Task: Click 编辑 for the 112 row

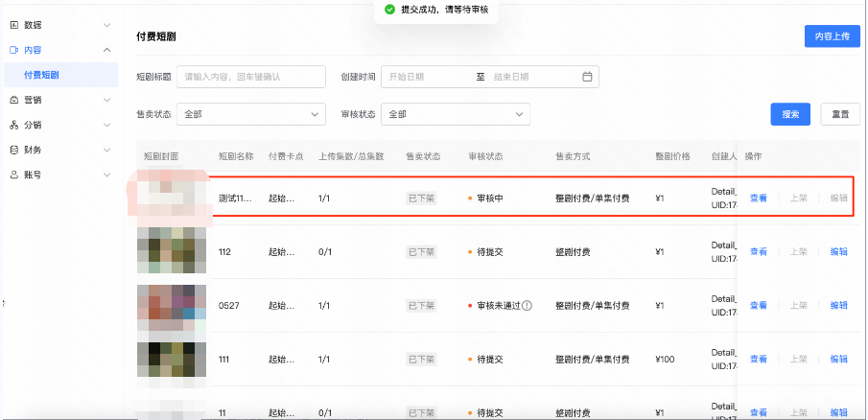Action: (x=838, y=252)
